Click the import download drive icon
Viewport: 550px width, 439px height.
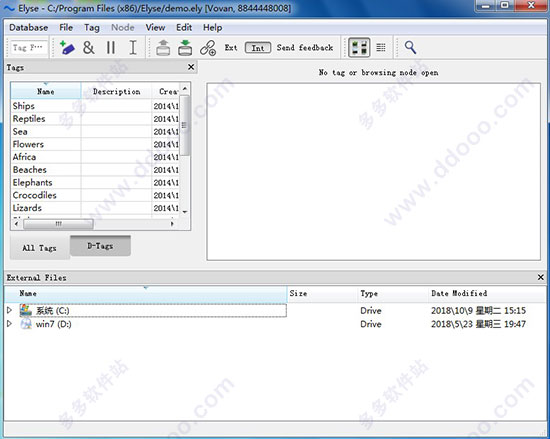click(x=185, y=48)
